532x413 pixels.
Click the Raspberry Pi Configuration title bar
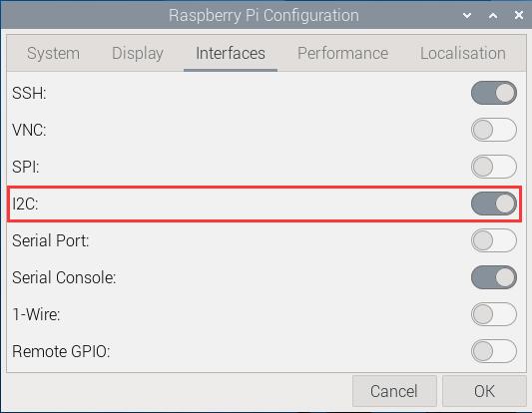pos(264,15)
